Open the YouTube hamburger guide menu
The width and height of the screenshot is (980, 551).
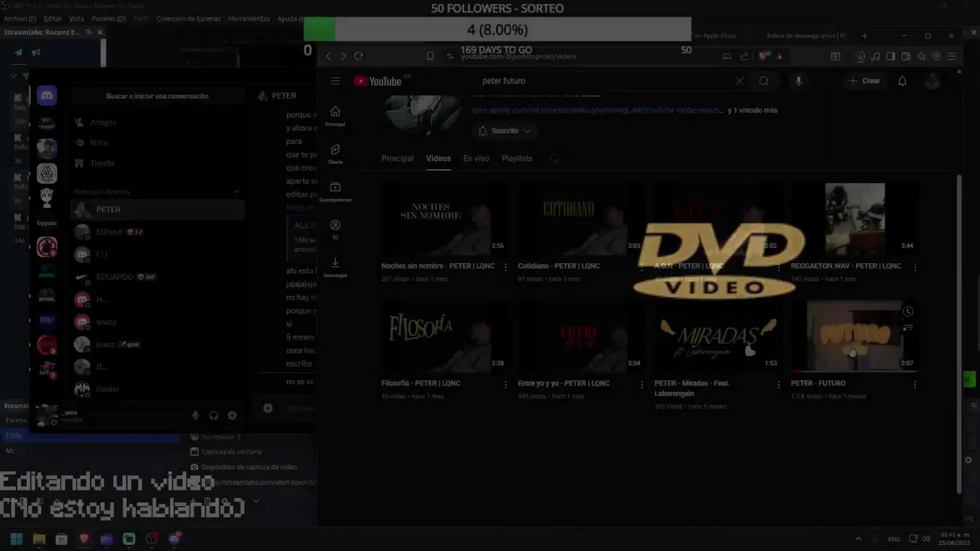[x=335, y=81]
